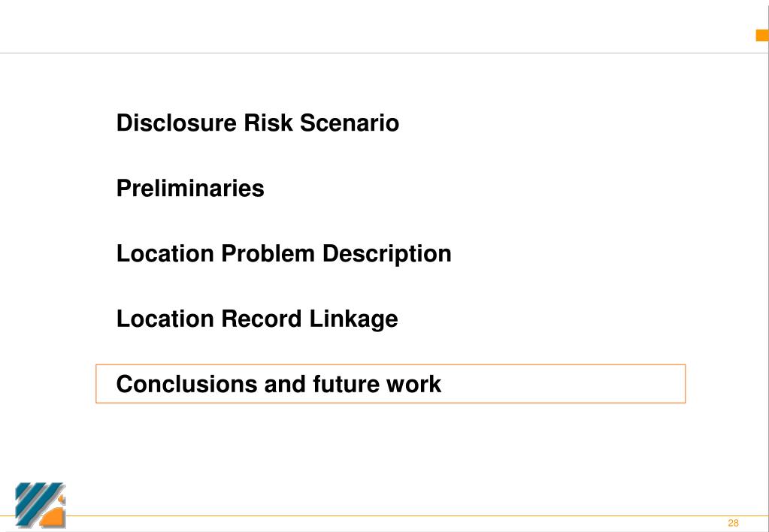
Task: Click the word "Linkage" in the fourth heading
Action: (353, 319)
